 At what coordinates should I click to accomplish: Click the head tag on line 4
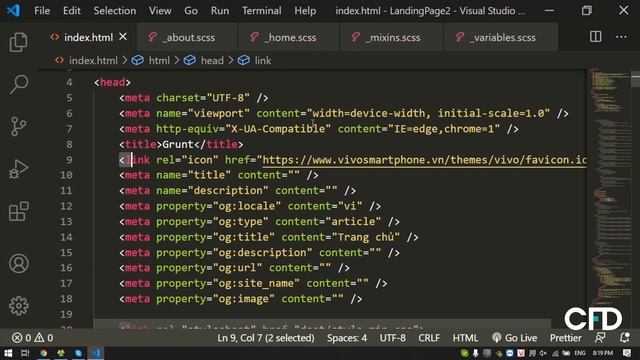pos(112,82)
